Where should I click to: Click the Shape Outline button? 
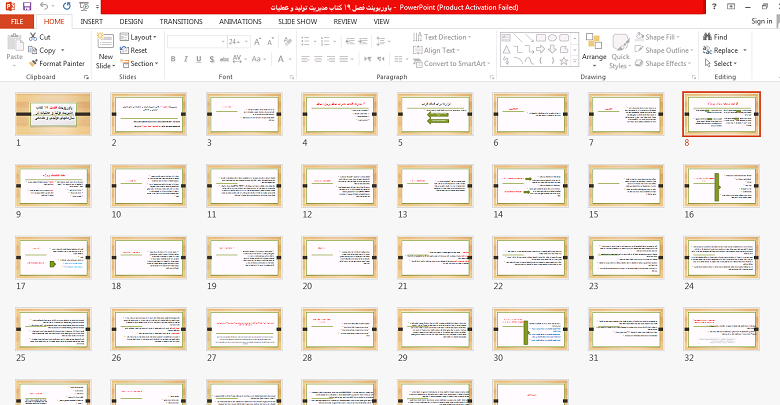(x=664, y=50)
